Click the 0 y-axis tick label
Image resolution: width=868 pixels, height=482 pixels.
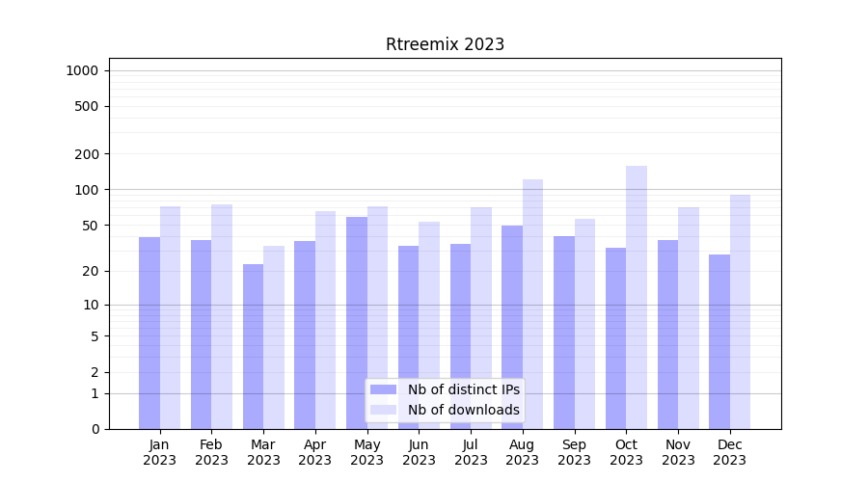[x=95, y=429]
